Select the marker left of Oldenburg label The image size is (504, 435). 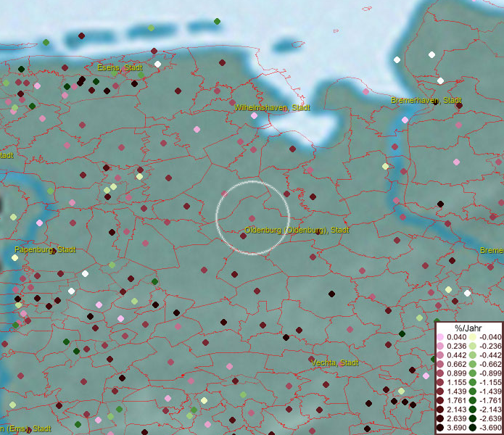click(x=243, y=236)
